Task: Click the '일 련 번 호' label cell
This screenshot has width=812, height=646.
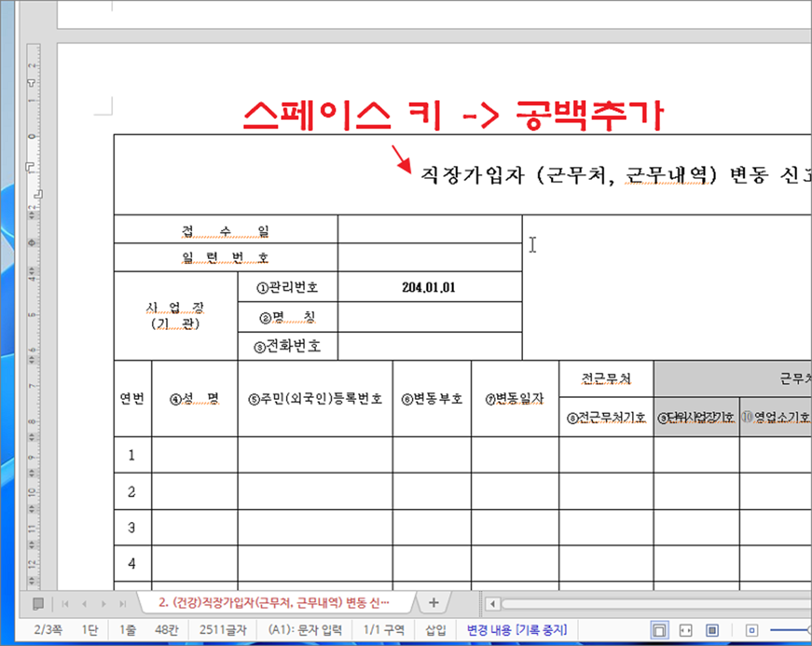Action: click(x=225, y=258)
